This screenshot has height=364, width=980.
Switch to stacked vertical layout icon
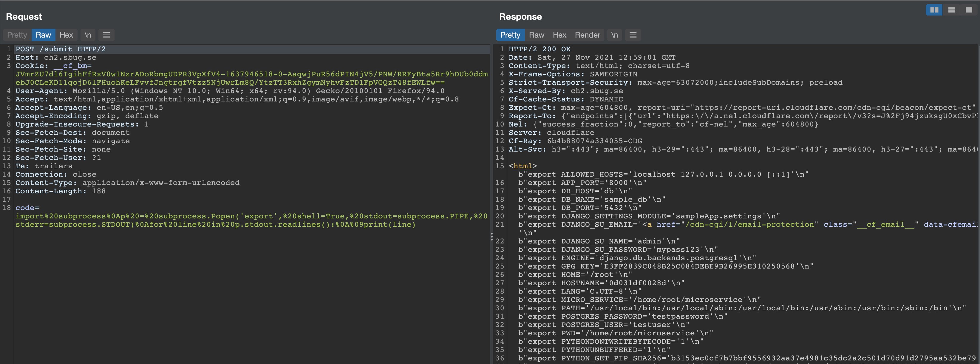coord(951,10)
